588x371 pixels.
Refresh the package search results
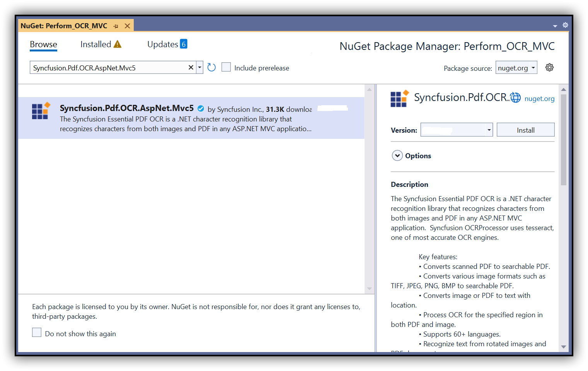coord(211,67)
